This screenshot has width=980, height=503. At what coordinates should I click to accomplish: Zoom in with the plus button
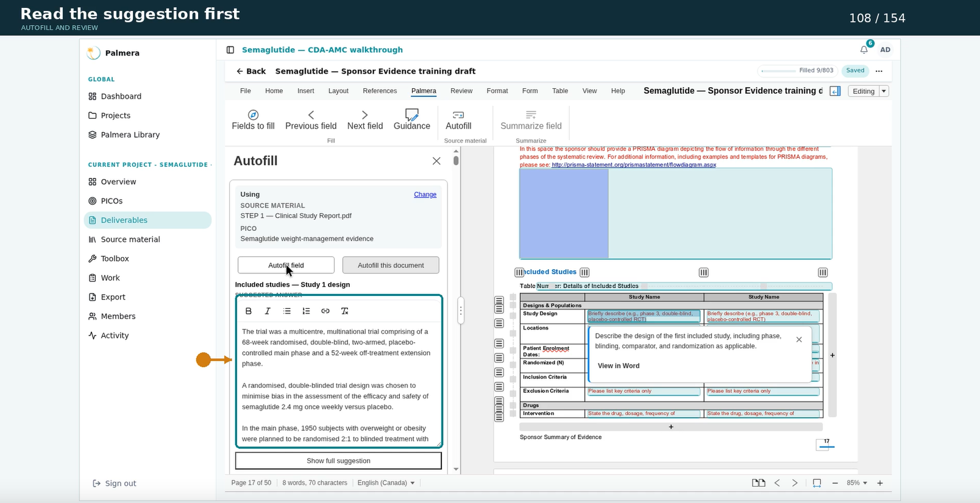[x=880, y=483]
